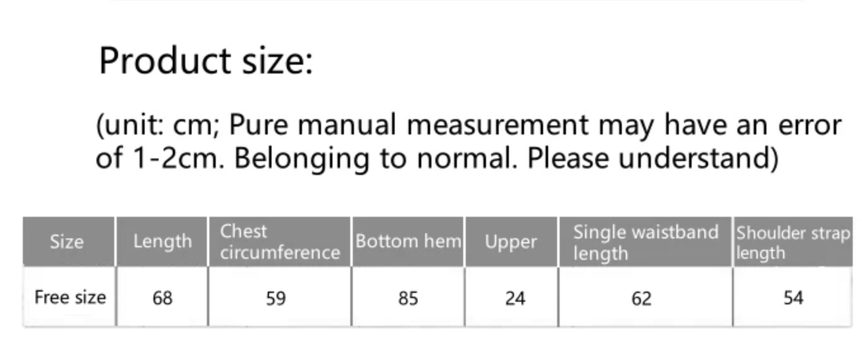
Task: Click the shoulder strap value 54
Action: pyautogui.click(x=793, y=298)
